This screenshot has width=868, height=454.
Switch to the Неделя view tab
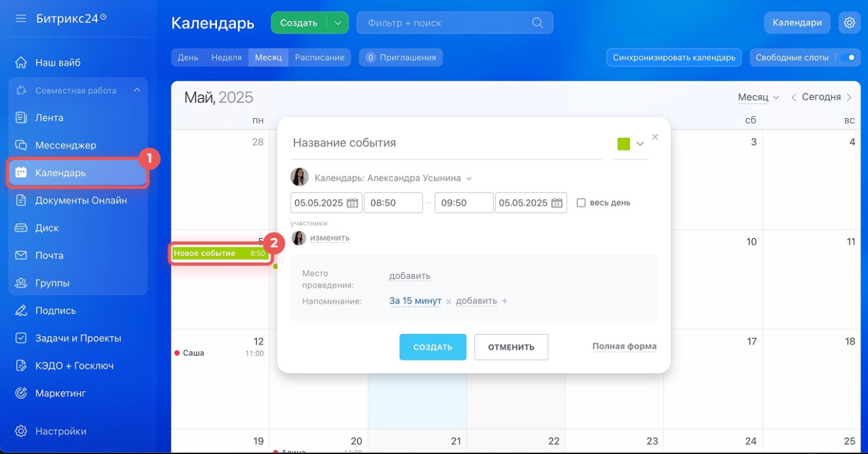(x=226, y=58)
